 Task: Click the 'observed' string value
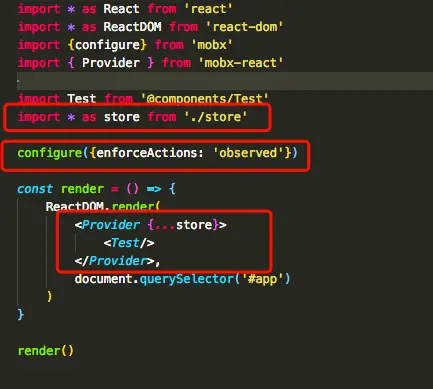[248, 153]
